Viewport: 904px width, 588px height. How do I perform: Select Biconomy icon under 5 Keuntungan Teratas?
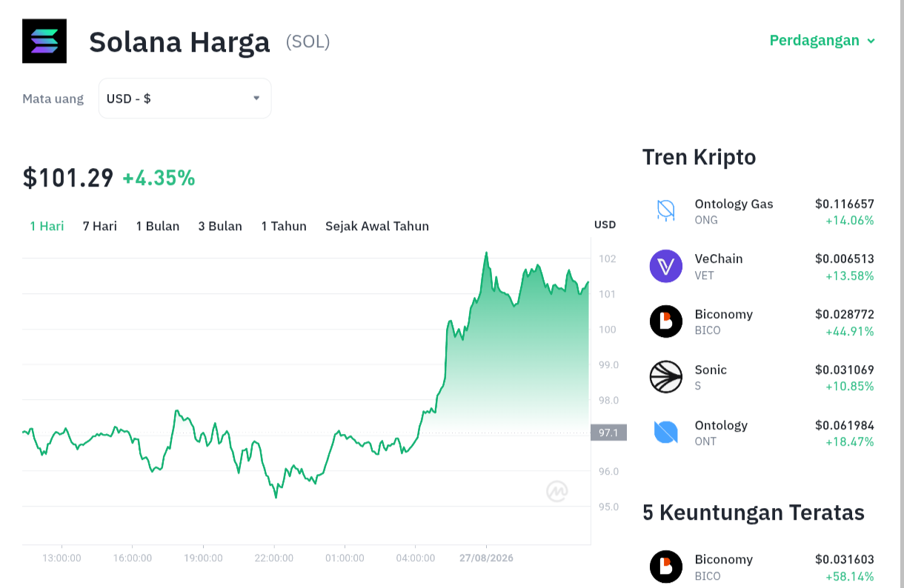[x=666, y=567]
